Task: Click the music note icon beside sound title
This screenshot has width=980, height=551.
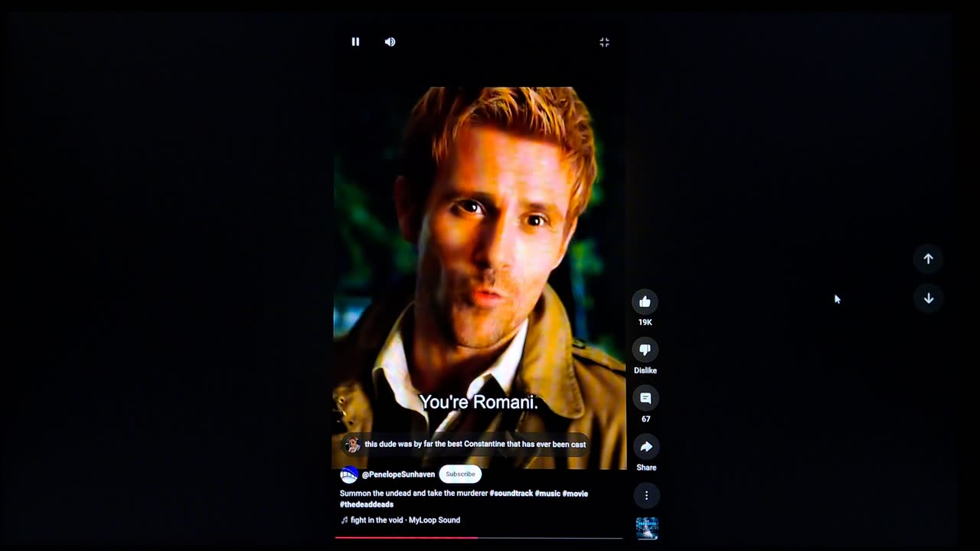Action: tap(345, 520)
